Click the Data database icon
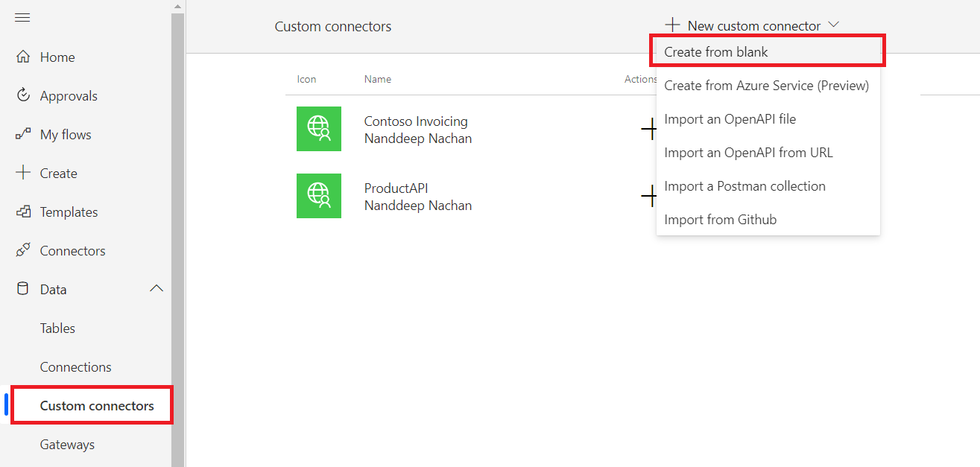The image size is (980, 467). coord(23,289)
